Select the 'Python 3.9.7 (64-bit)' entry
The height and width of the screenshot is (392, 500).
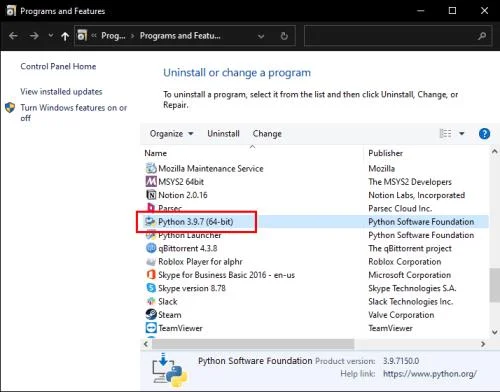[196, 222]
